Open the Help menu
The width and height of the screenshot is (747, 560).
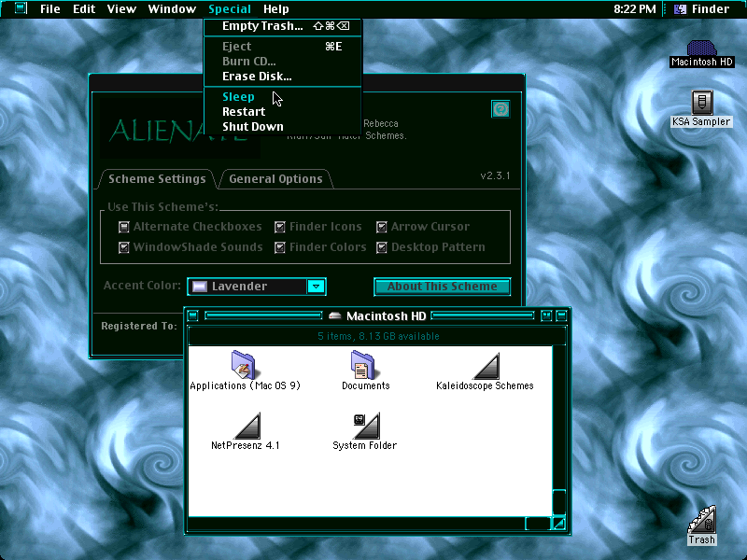(x=276, y=9)
